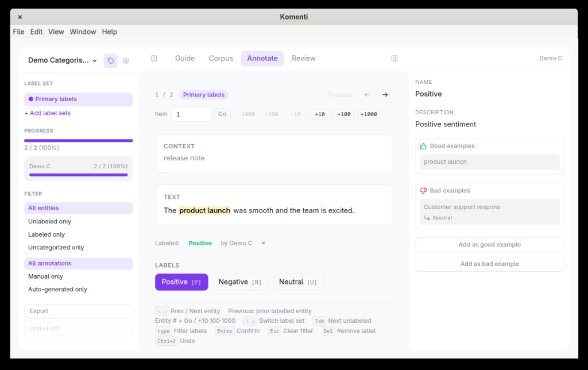Select the Primary labels label set
This screenshot has height=370, width=588.
(78, 99)
